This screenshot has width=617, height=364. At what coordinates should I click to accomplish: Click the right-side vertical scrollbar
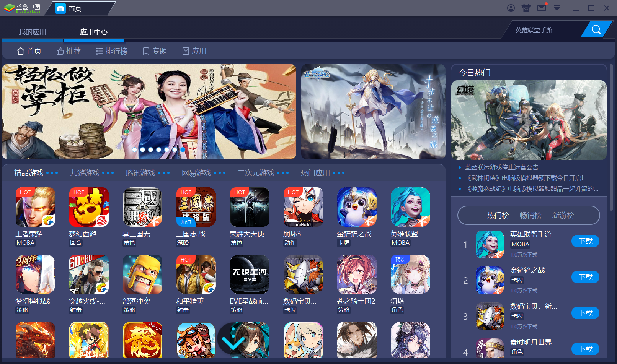(611, 138)
